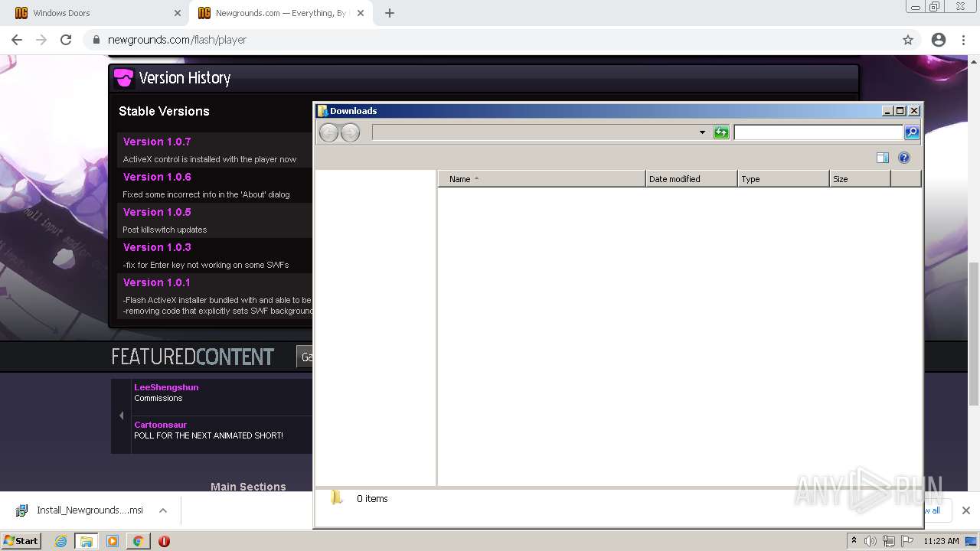Switch to Chrome via taskbar icon
This screenshot has width=980, height=551.
pos(138,541)
